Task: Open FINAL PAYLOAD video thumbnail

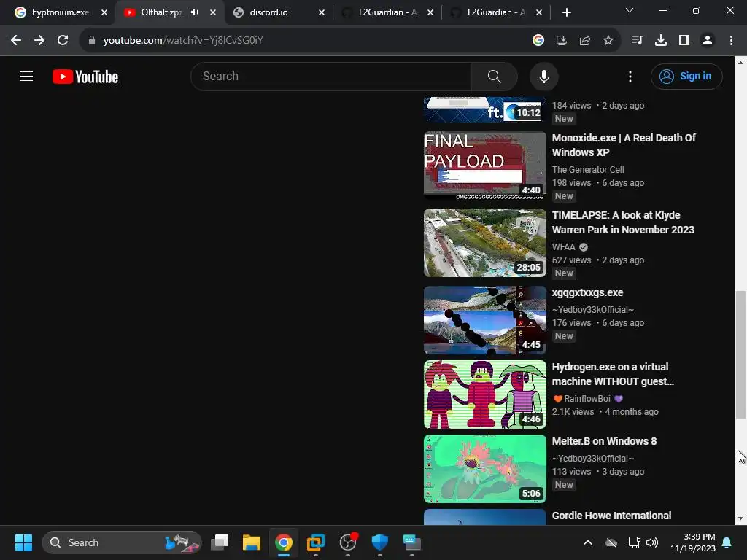Action: tap(485, 165)
